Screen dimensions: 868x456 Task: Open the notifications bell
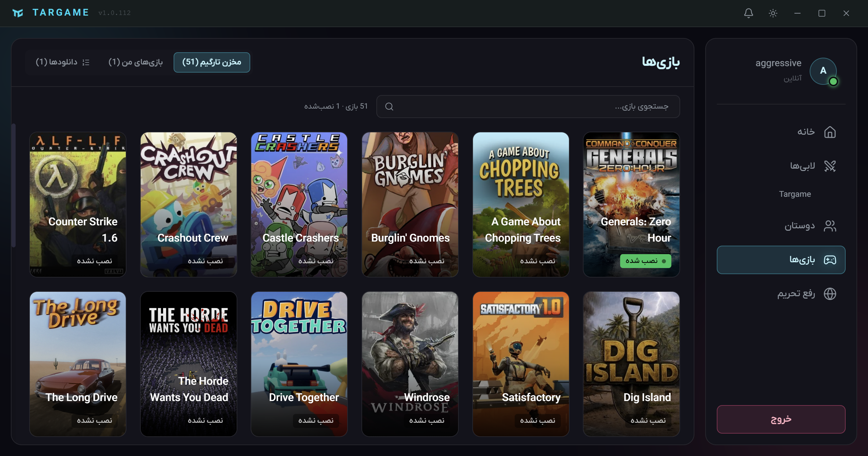point(748,13)
